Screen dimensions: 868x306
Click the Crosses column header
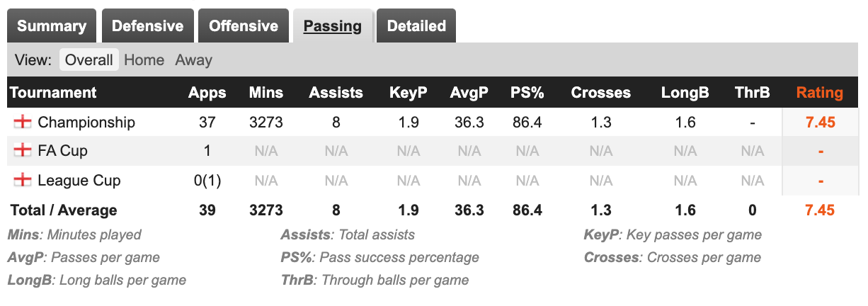click(x=600, y=93)
